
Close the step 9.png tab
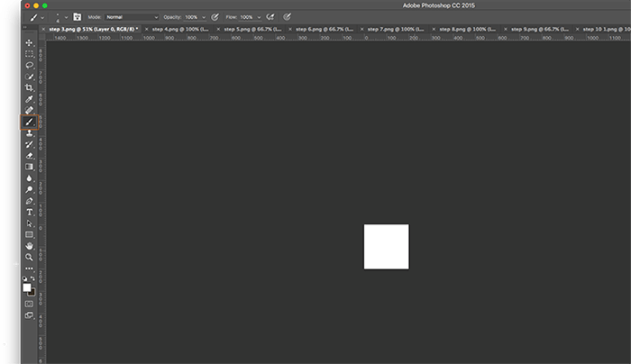[506, 30]
